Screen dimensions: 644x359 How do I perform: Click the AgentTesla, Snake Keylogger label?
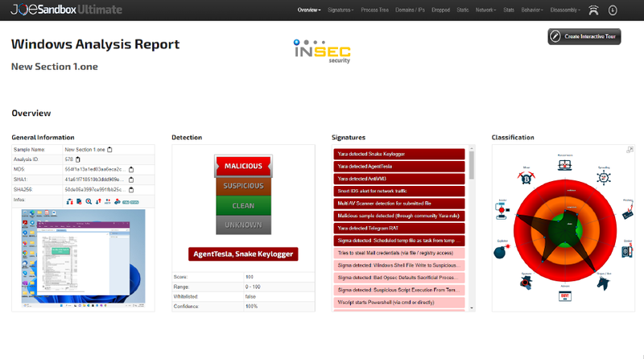[243, 254]
